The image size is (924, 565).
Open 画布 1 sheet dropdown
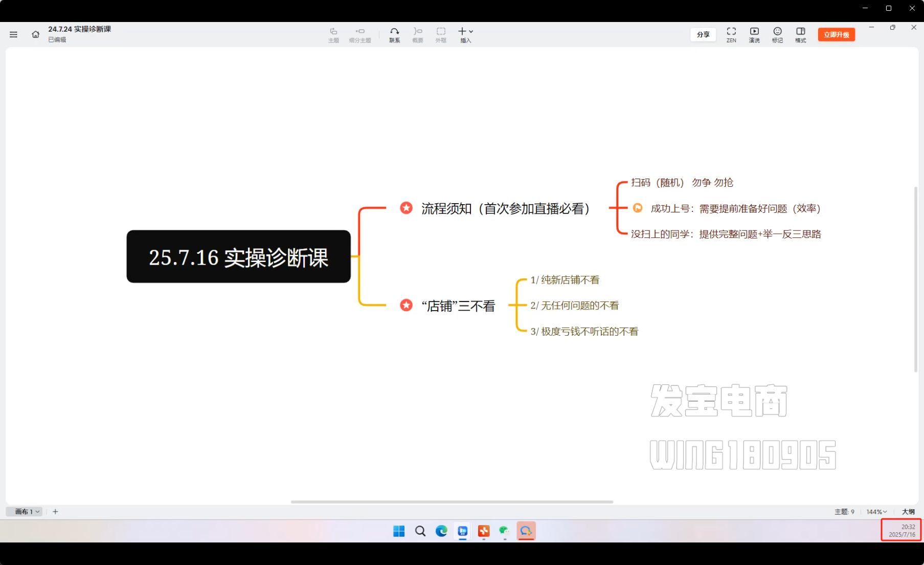(27, 512)
